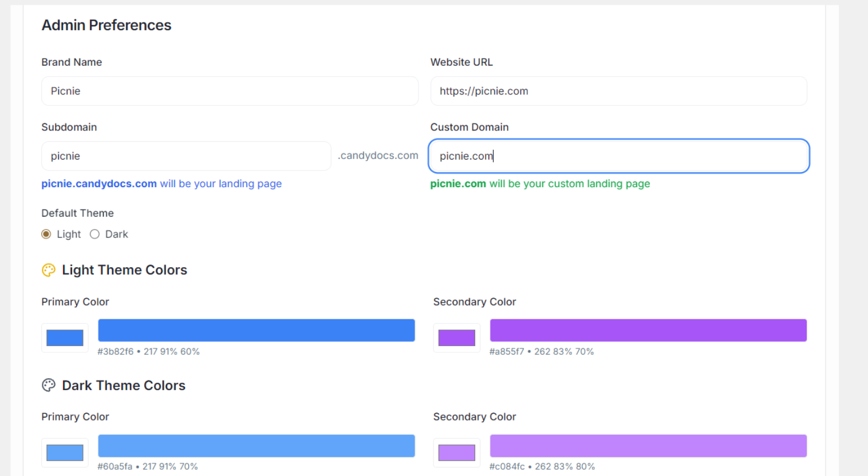Select the Light default theme
The height and width of the screenshot is (476, 868).
tap(46, 234)
